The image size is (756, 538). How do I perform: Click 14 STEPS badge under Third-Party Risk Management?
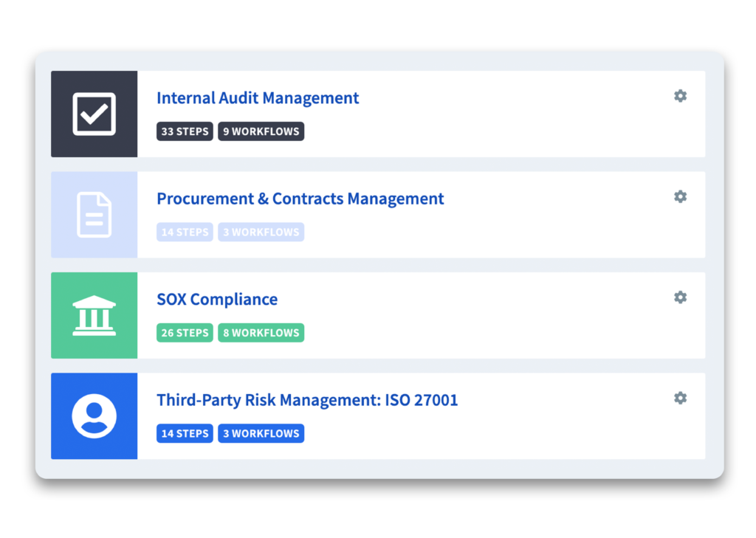point(185,434)
